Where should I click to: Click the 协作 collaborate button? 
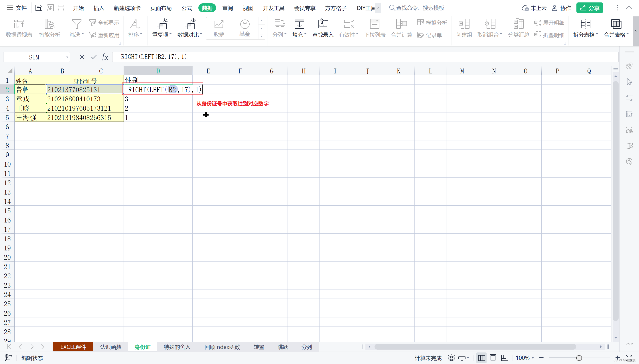[562, 8]
